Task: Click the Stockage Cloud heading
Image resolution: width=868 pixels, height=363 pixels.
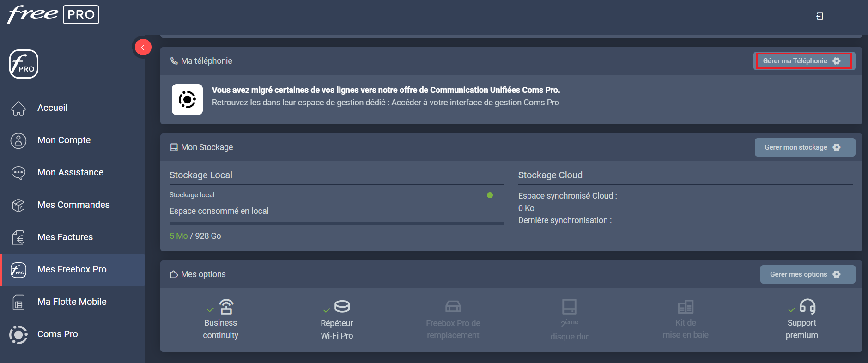Action: pyautogui.click(x=550, y=175)
